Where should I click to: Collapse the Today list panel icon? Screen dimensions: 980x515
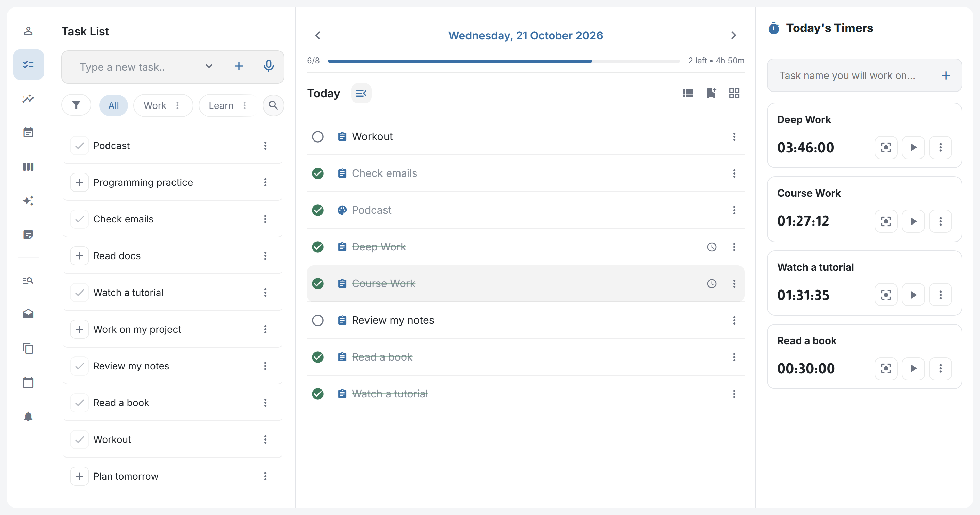click(x=361, y=93)
